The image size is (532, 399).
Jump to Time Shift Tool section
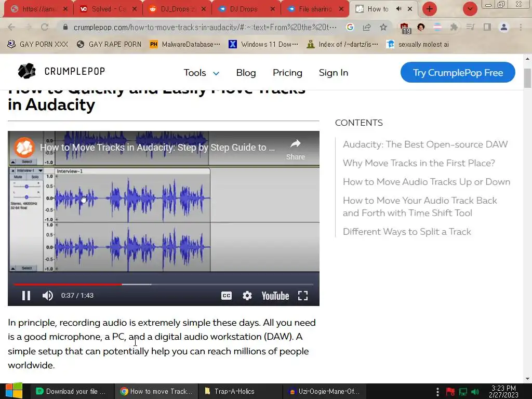(420, 207)
